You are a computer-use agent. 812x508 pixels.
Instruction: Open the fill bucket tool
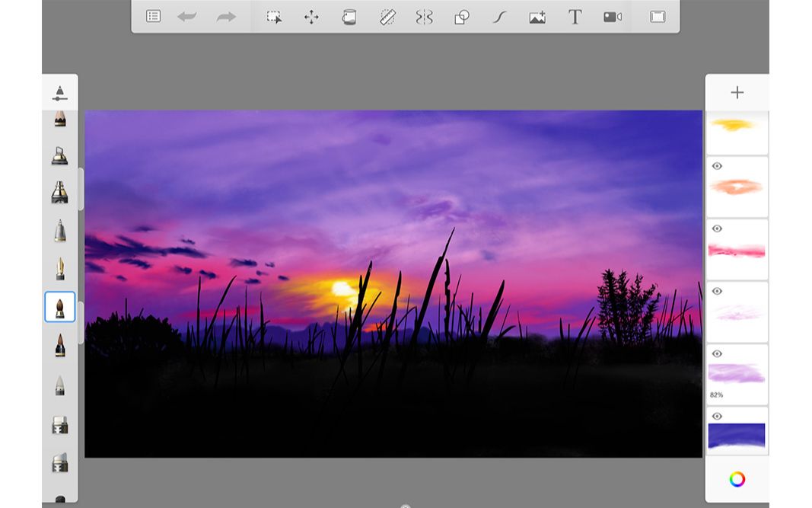click(x=349, y=16)
